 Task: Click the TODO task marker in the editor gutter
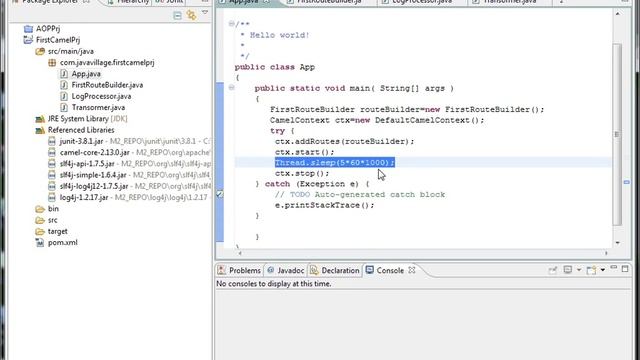tap(220, 194)
